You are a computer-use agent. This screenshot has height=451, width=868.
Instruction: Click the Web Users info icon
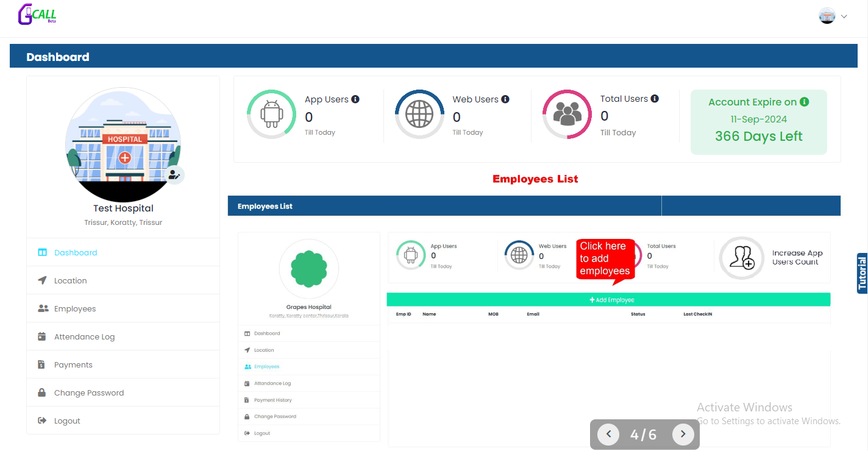[505, 99]
